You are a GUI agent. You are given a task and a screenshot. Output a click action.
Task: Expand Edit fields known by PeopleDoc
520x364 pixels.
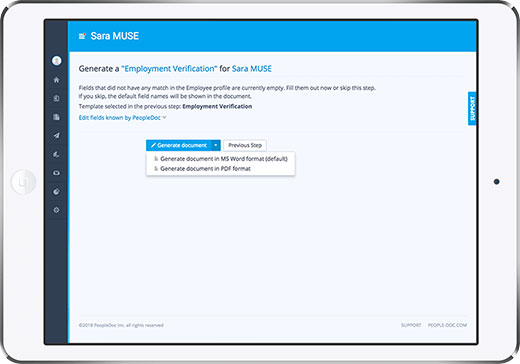pos(122,118)
